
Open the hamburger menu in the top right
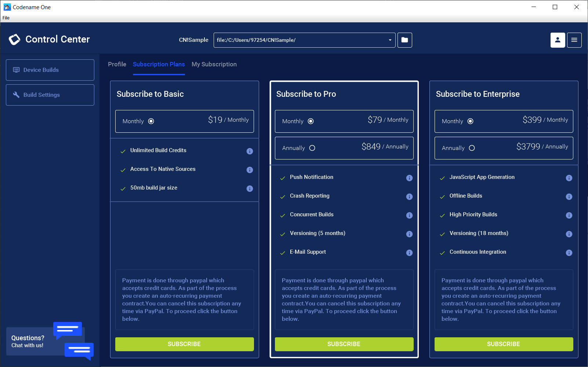click(574, 40)
